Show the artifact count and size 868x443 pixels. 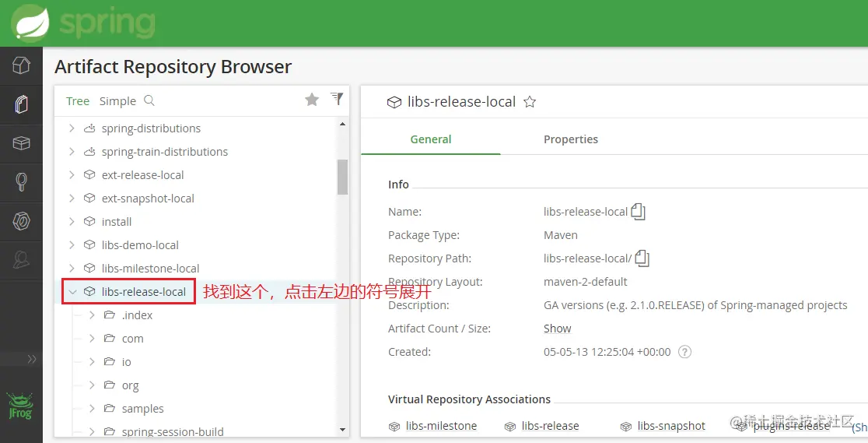pos(557,329)
